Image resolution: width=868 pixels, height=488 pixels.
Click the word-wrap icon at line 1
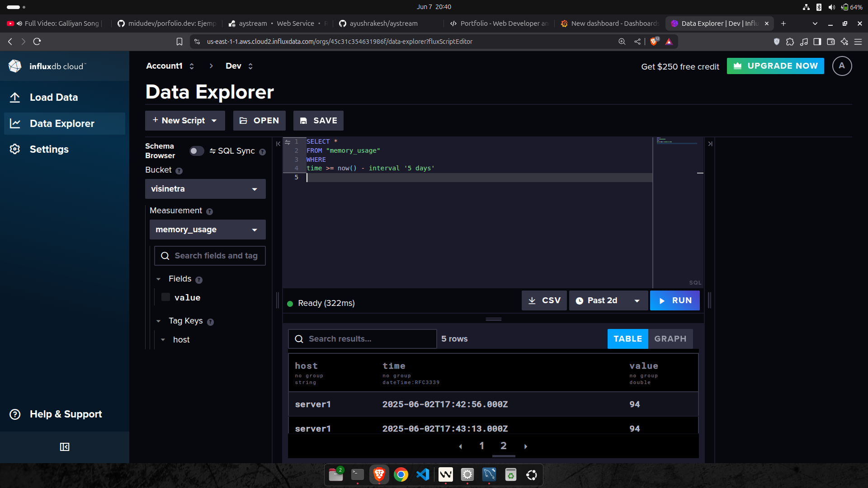(x=288, y=142)
